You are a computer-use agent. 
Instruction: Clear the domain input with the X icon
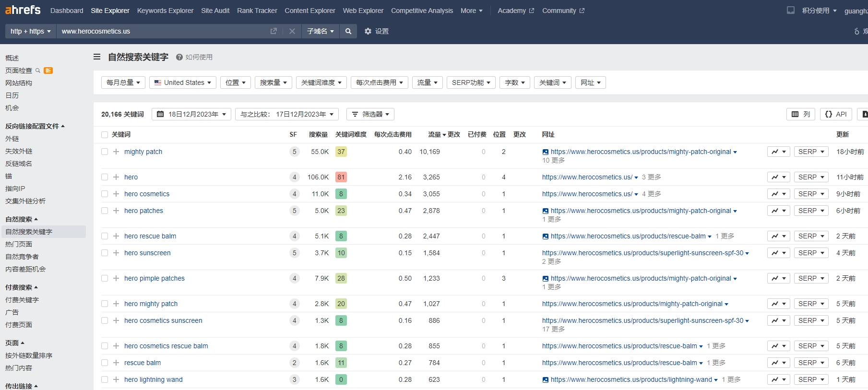tap(292, 31)
